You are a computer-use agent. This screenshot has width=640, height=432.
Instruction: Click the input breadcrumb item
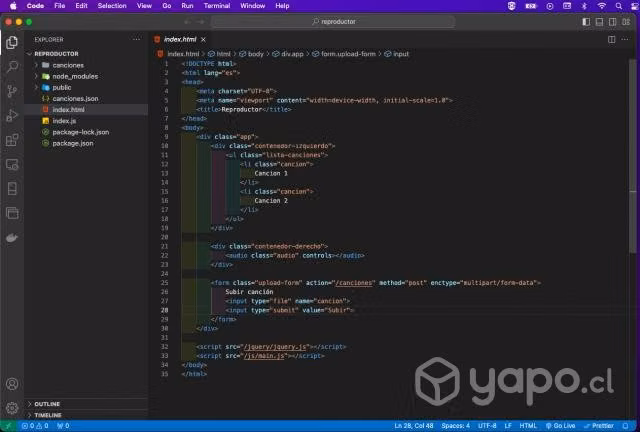[397, 54]
